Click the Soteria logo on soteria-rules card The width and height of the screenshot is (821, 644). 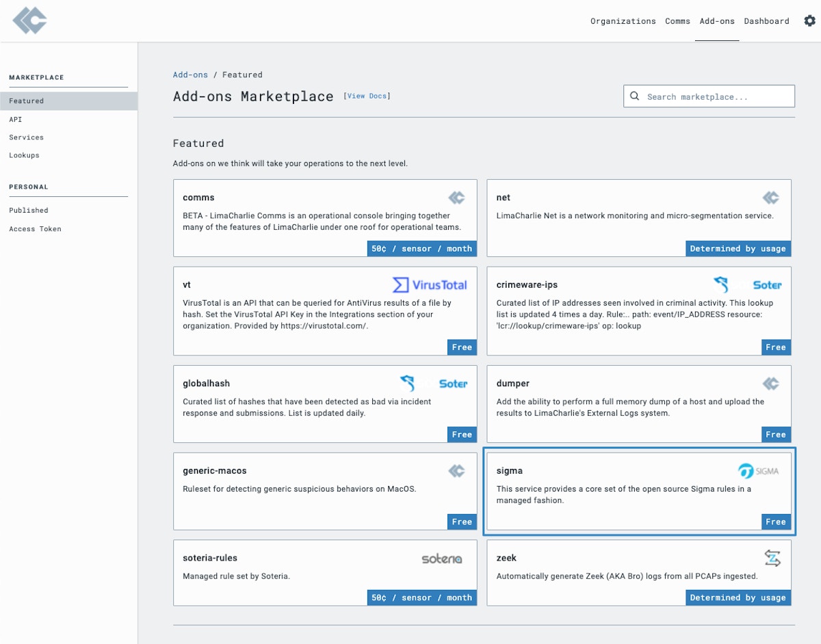point(441,559)
